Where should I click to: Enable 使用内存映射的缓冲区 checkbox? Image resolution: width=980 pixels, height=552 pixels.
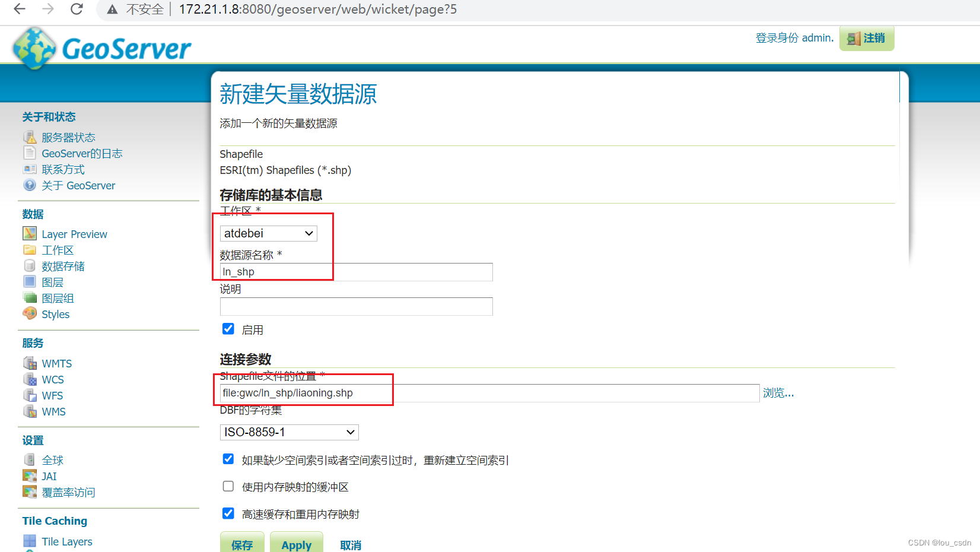[228, 486]
